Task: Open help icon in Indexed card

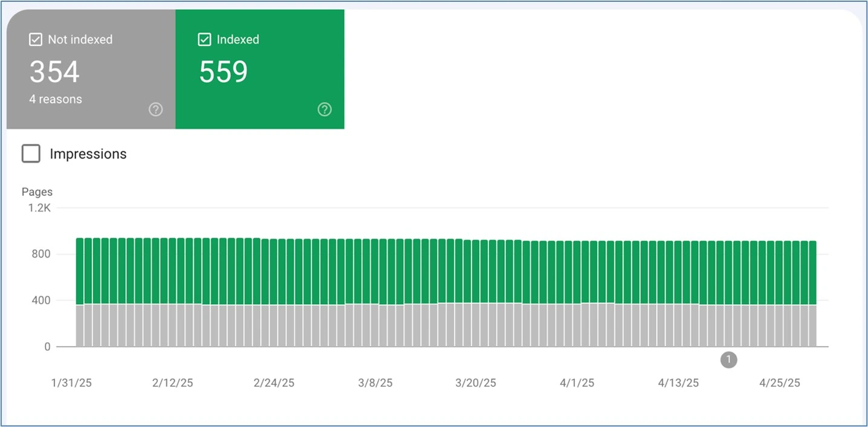Action: [x=325, y=109]
